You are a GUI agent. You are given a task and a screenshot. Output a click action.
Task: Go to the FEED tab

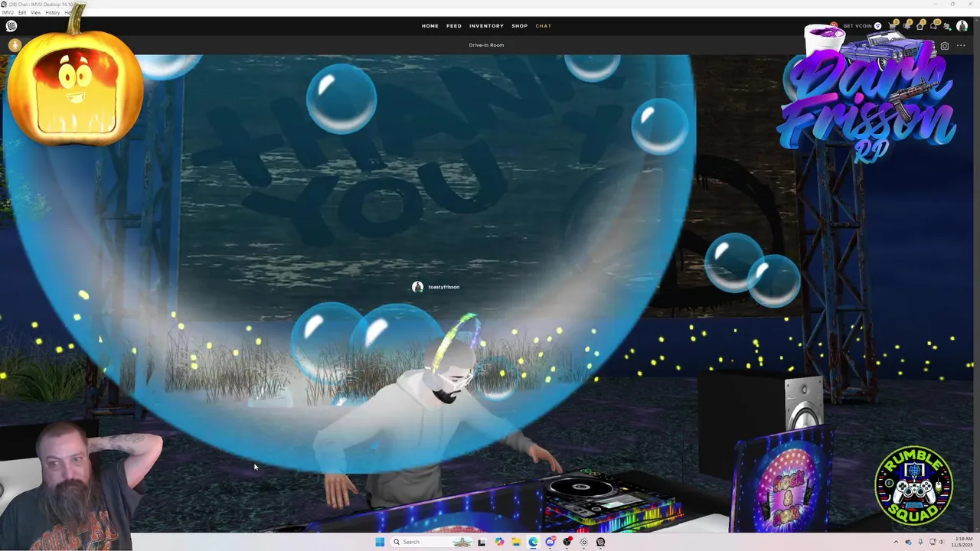coord(454,26)
